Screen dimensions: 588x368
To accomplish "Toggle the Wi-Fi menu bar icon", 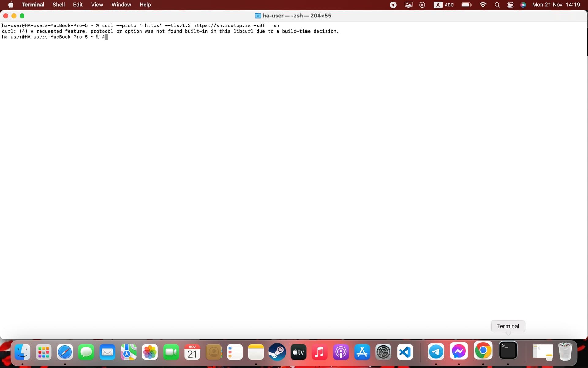I will pyautogui.click(x=483, y=5).
